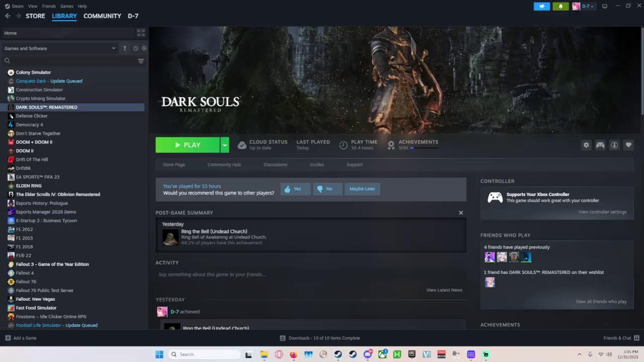Screen dimensions: 644x362
Task: Click the cloud status icon
Action: [x=242, y=145]
